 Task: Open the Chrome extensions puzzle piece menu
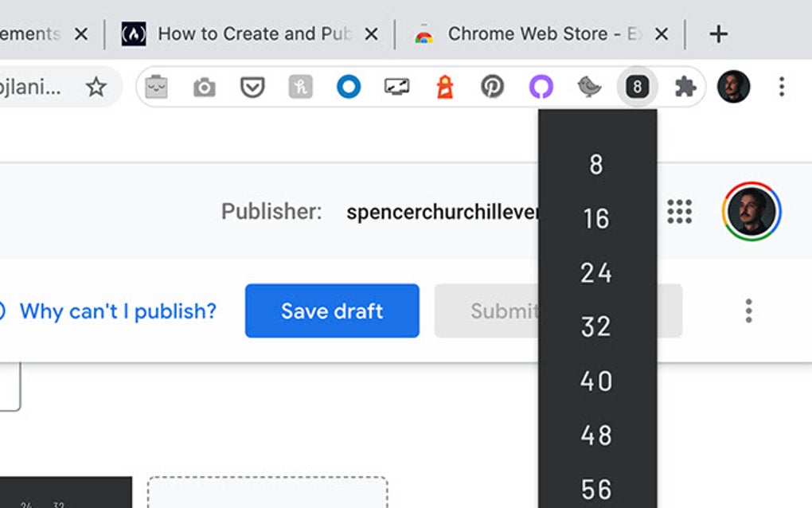pyautogui.click(x=685, y=87)
